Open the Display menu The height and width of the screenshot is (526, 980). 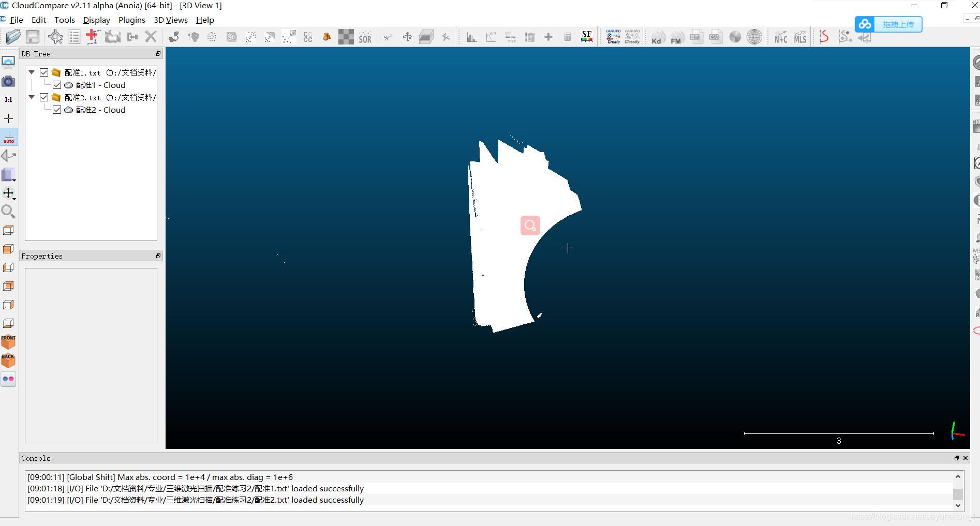coord(97,20)
